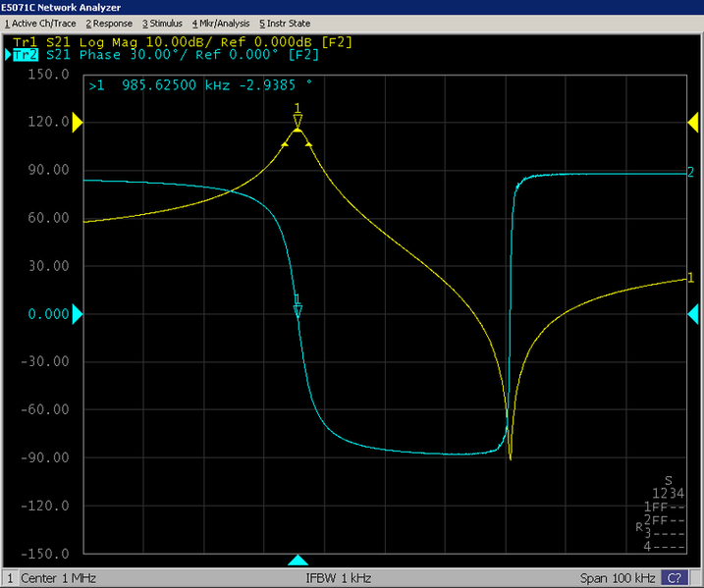Click the C? correction status indicator

676,578
